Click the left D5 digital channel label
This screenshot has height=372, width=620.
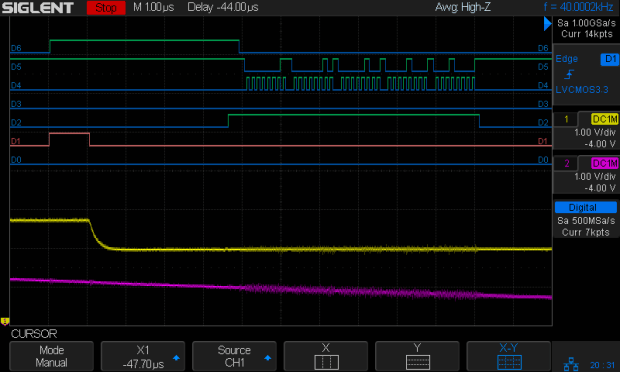[x=16, y=67]
